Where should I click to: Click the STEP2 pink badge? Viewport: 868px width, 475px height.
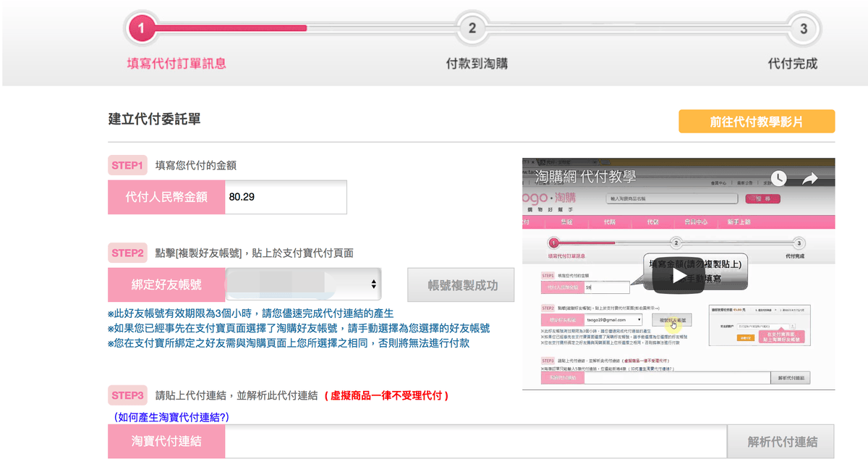click(x=128, y=253)
